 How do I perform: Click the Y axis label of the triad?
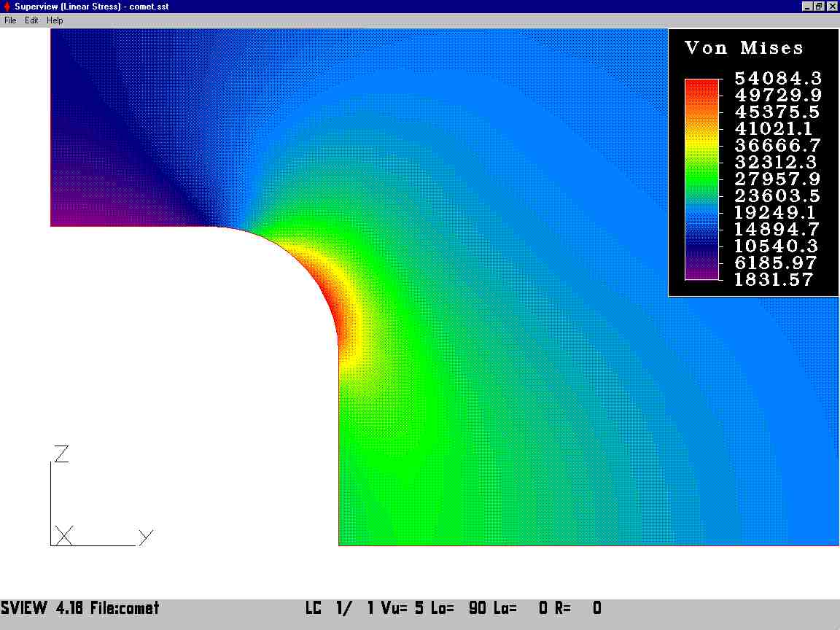point(146,537)
